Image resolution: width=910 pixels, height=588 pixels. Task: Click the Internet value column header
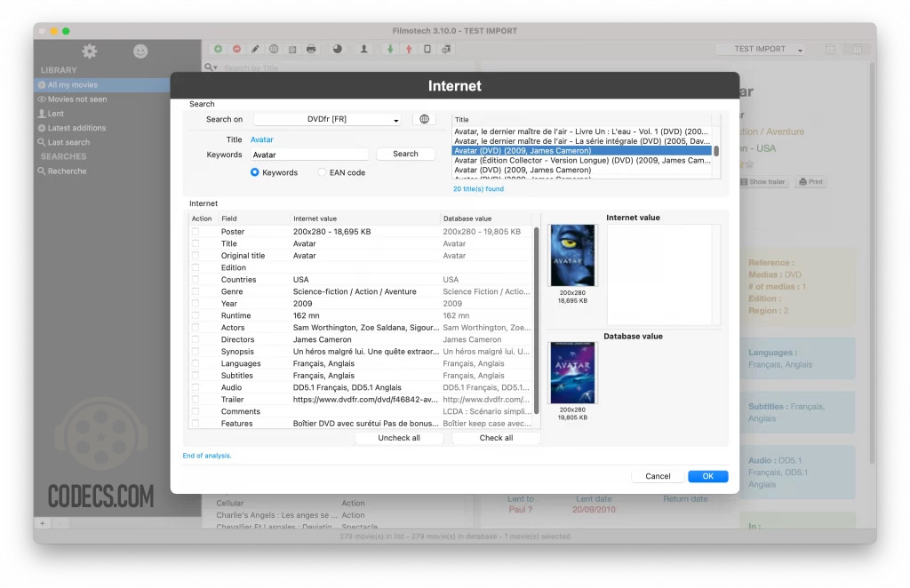pos(365,219)
